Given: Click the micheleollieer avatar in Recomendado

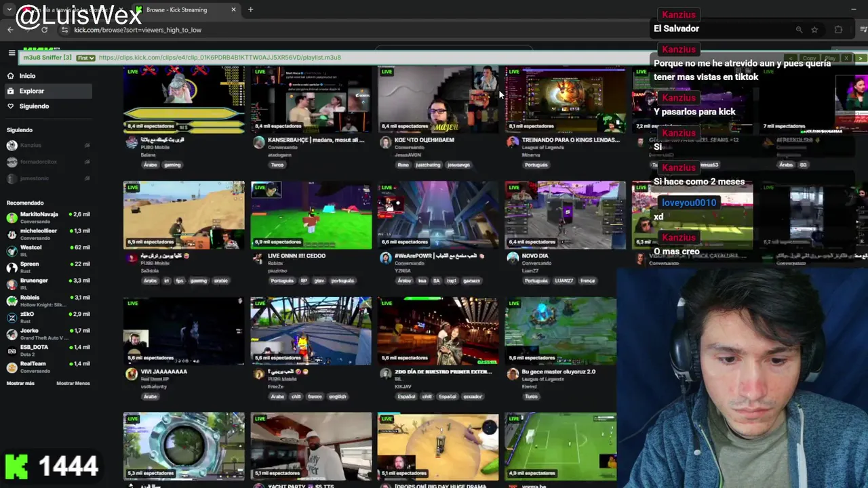Looking at the screenshot, I should (x=12, y=235).
